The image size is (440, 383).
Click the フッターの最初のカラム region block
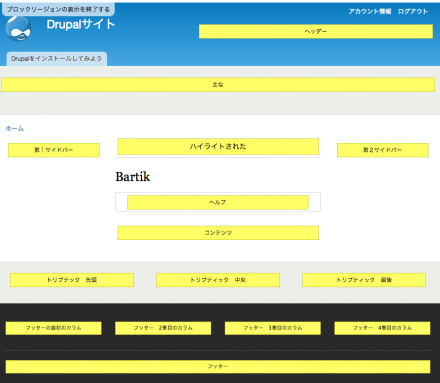click(53, 328)
